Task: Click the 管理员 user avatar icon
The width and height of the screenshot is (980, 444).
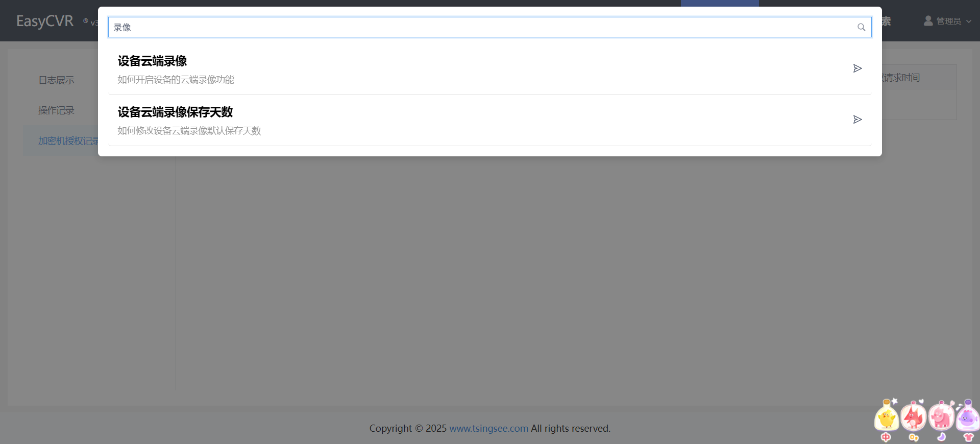Action: 928,21
